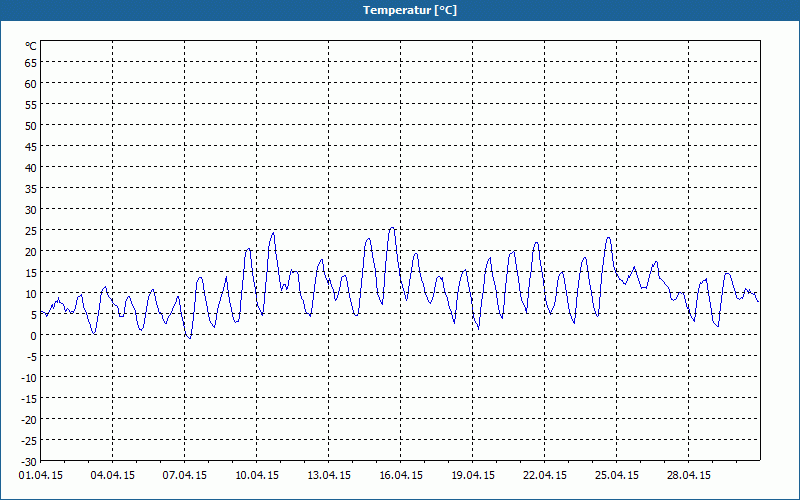
Task: Click the °C unit label on the axis
Action: (x=31, y=46)
